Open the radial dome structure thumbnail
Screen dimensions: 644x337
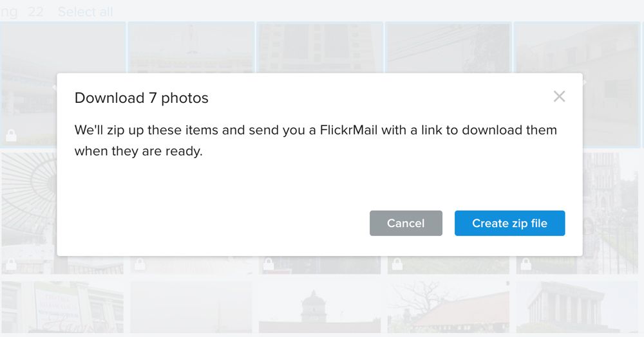(29, 187)
